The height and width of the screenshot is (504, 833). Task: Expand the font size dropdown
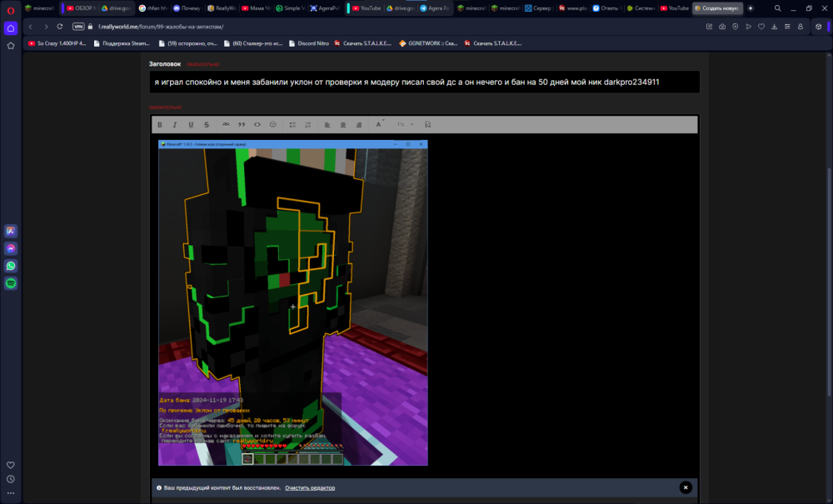pos(405,125)
